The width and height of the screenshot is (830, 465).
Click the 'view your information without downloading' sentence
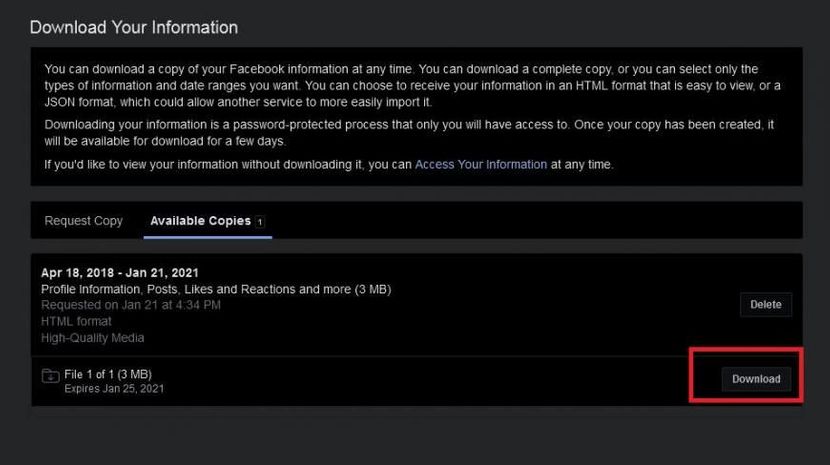pyautogui.click(x=228, y=164)
